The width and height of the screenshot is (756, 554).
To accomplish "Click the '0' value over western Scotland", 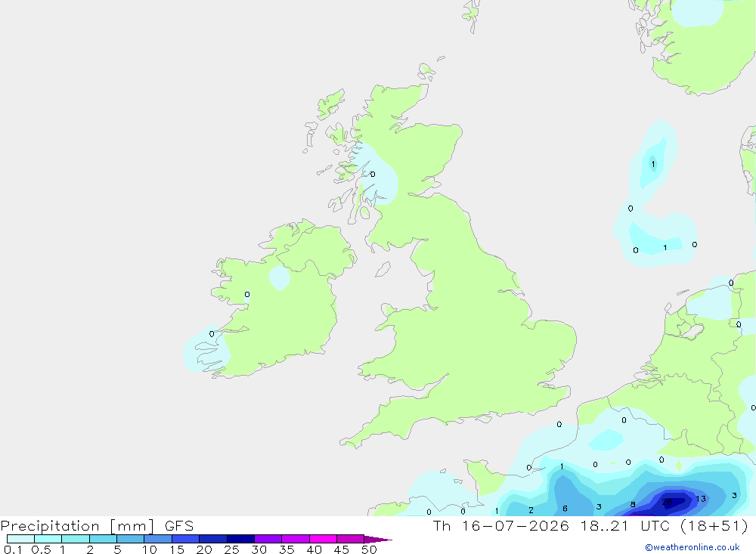I will pyautogui.click(x=372, y=174).
